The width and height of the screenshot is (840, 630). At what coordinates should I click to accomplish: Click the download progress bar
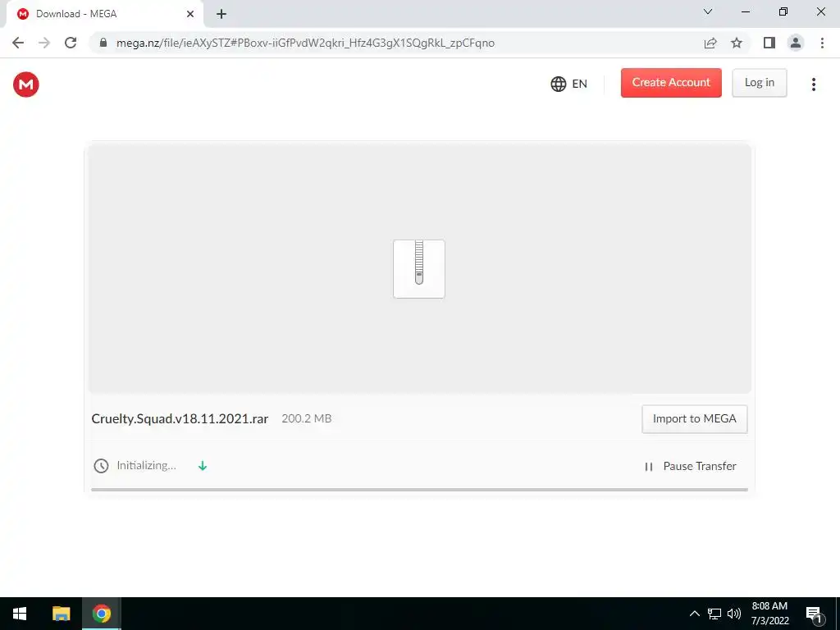point(419,489)
